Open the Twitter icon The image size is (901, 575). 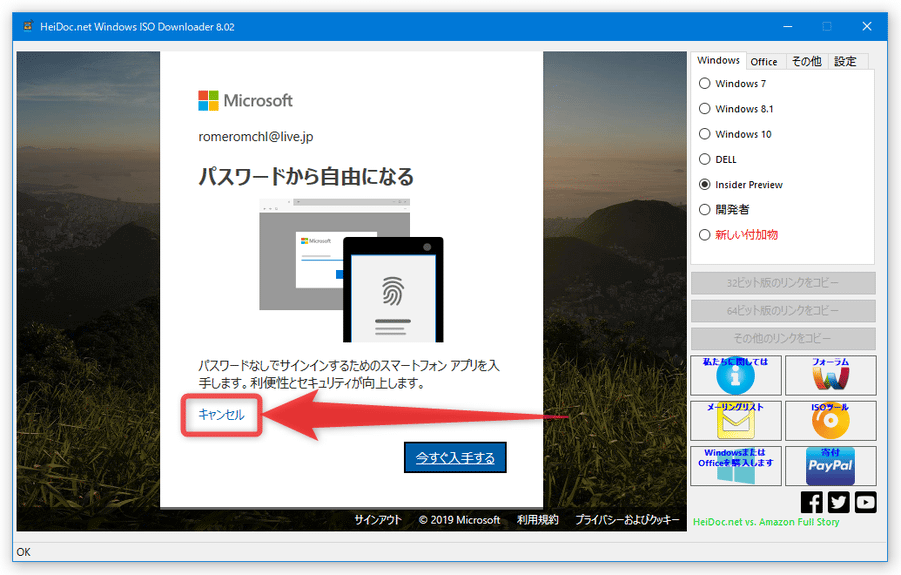pos(838,503)
